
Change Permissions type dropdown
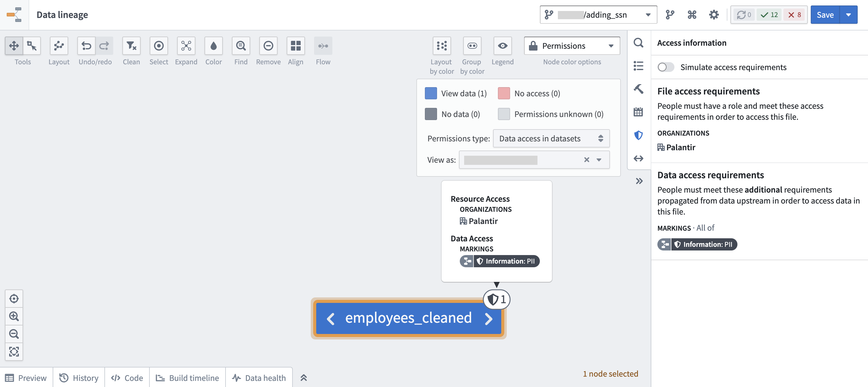tap(551, 138)
